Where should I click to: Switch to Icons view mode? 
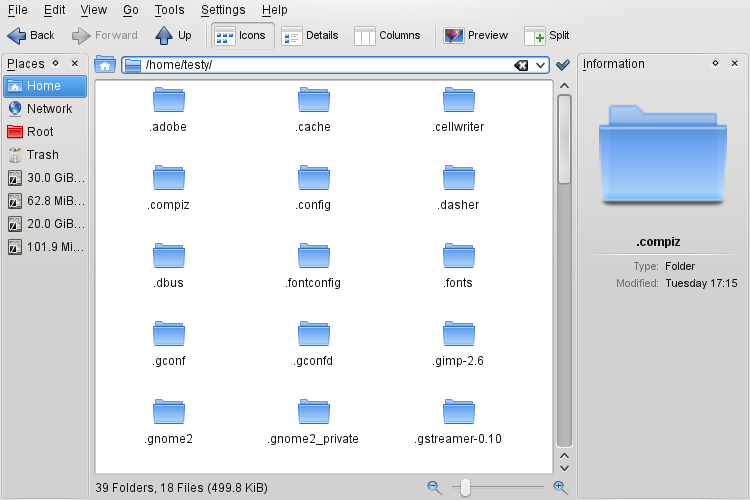click(x=240, y=36)
